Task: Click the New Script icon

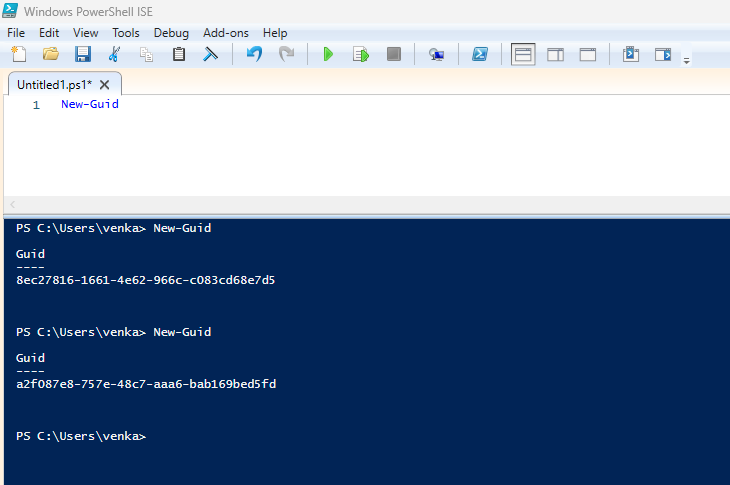Action: [18, 54]
